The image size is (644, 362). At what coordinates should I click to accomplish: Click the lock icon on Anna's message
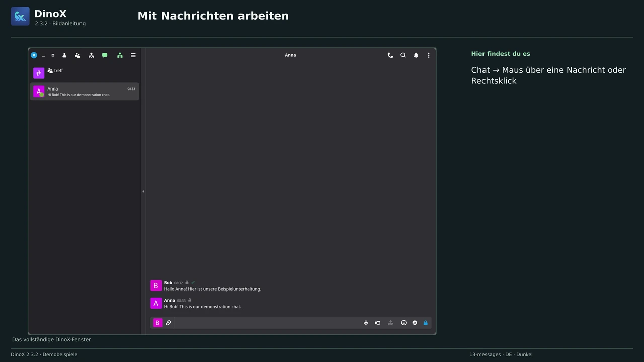[x=190, y=300]
